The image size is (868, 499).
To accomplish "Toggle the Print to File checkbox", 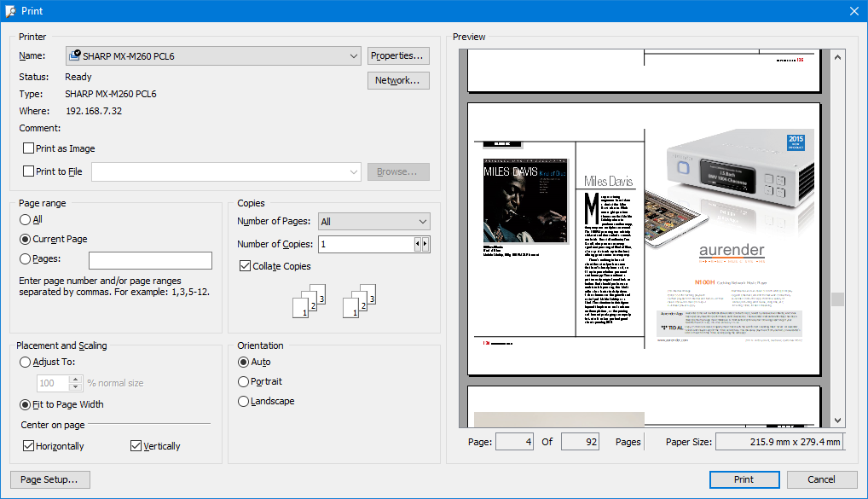I will (x=29, y=171).
